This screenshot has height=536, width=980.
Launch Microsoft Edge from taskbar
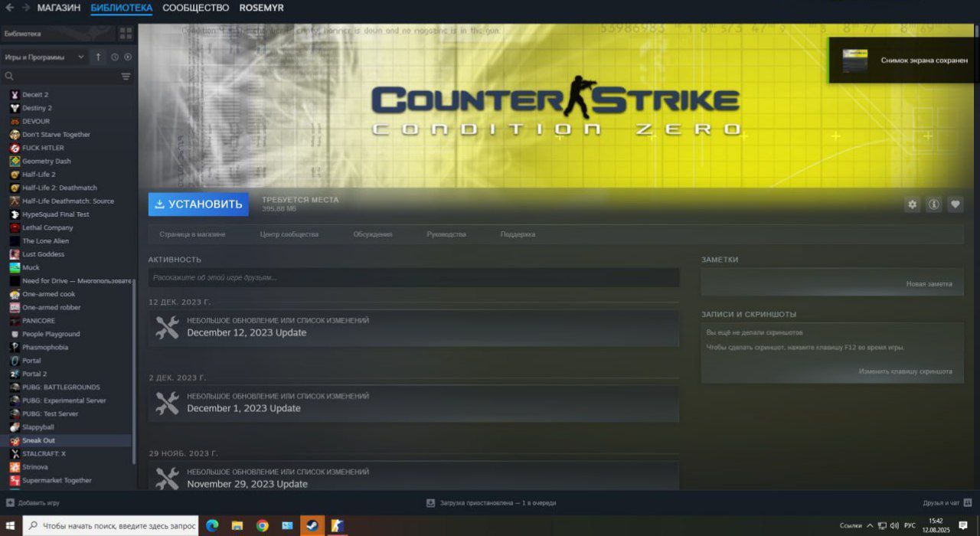tap(212, 525)
